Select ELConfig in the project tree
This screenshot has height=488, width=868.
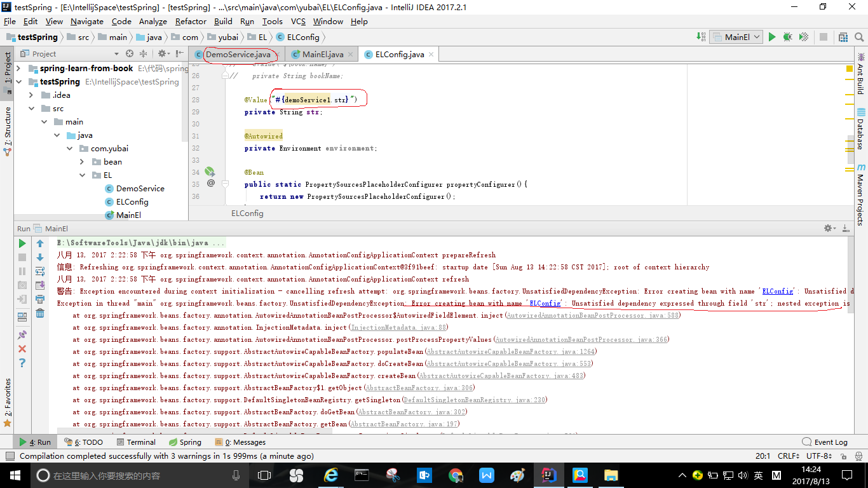click(x=132, y=202)
